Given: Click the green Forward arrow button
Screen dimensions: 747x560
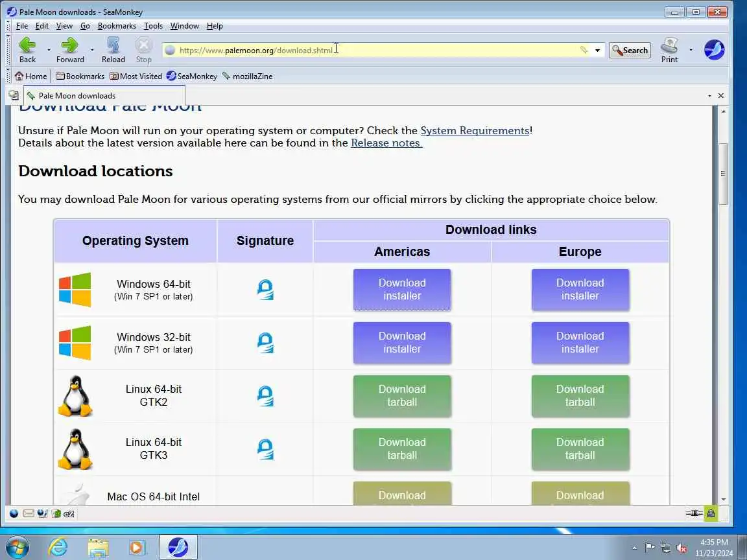Looking at the screenshot, I should coord(70,50).
